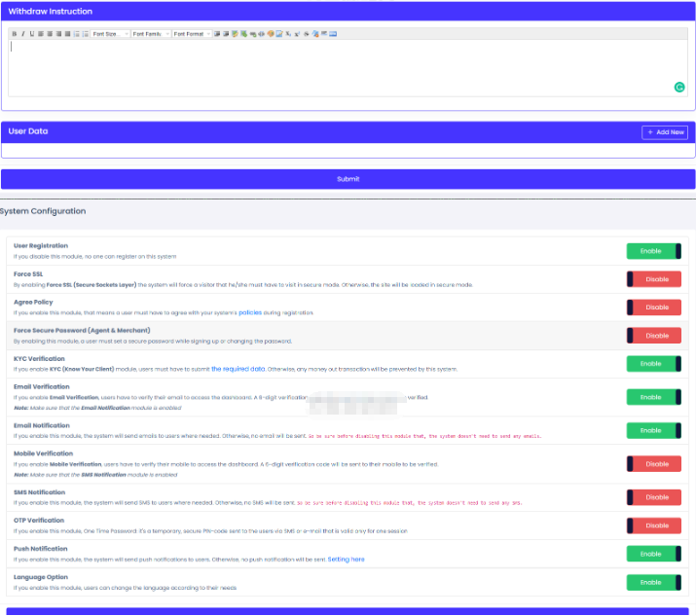This screenshot has width=696, height=616.
Task: Click the plus icon on Add New
Action: pos(650,132)
